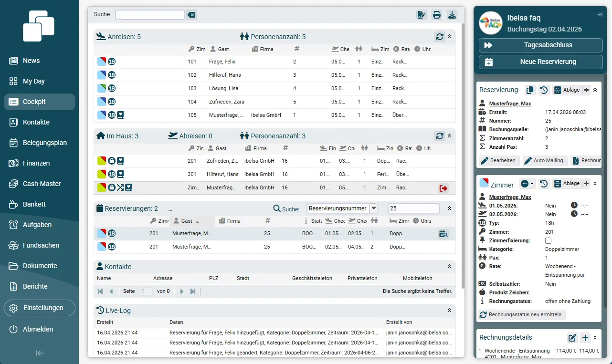Refresh the Im Haus list
This screenshot has width=612, height=364.
pos(440,136)
